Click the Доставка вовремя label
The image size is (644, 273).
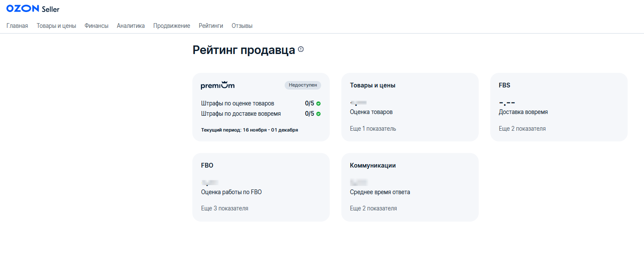pyautogui.click(x=523, y=112)
